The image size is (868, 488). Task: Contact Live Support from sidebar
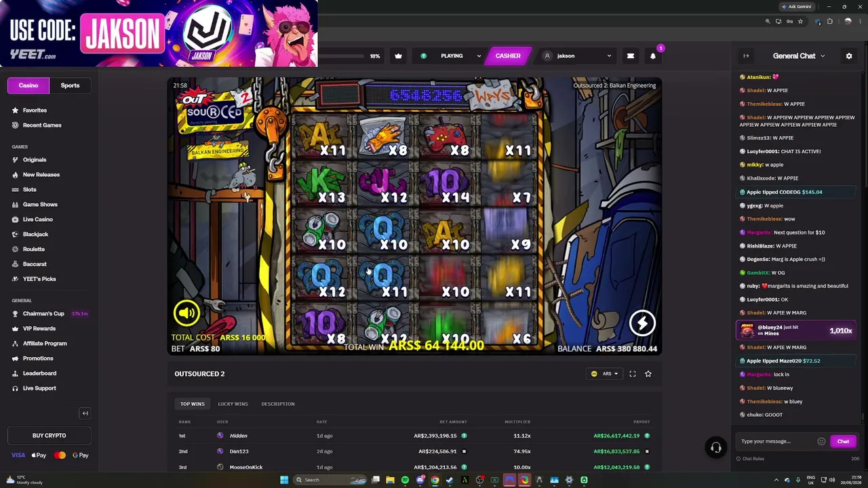click(39, 388)
